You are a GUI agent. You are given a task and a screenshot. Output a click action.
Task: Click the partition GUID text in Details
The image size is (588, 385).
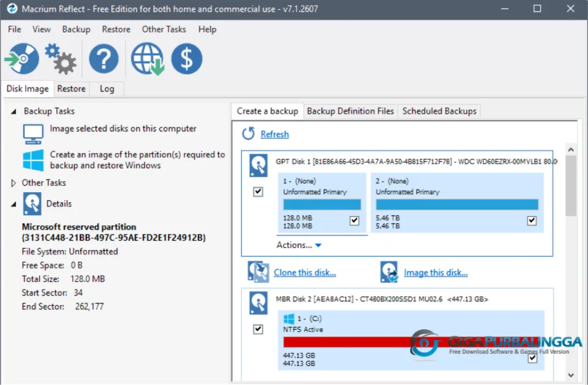tap(114, 237)
